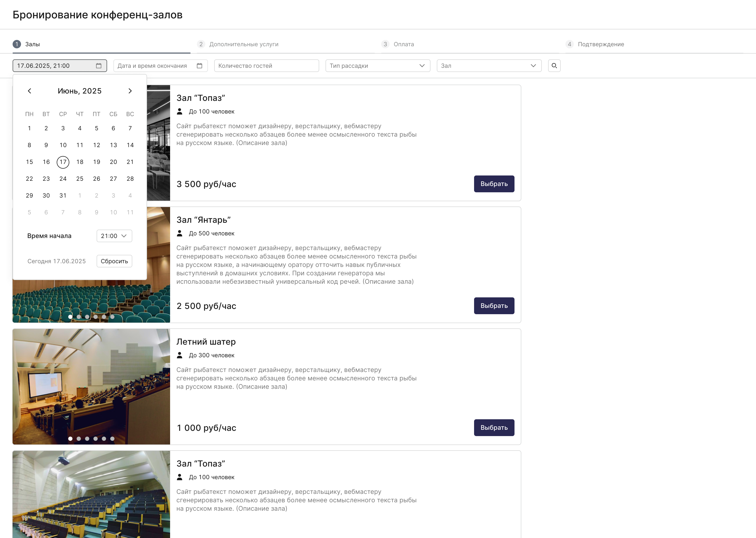This screenshot has width=756, height=538.
Task: Open the bottom Зал "Топаз" hall photo
Action: (x=91, y=494)
